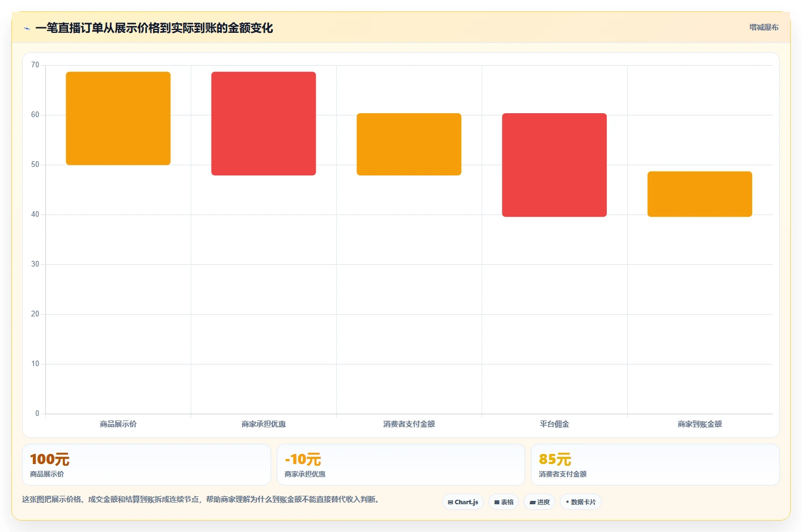Select the 表格 tag chip
The height and width of the screenshot is (532, 802).
point(504,502)
